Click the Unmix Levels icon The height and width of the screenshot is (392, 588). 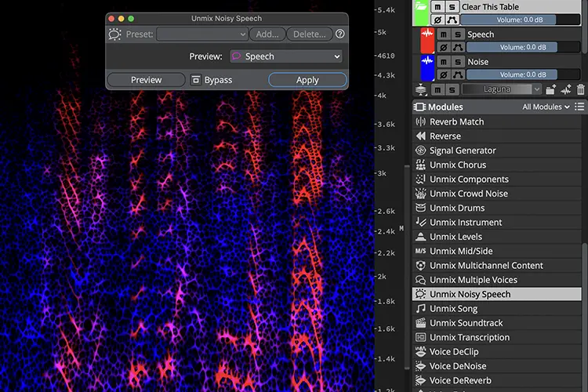421,237
